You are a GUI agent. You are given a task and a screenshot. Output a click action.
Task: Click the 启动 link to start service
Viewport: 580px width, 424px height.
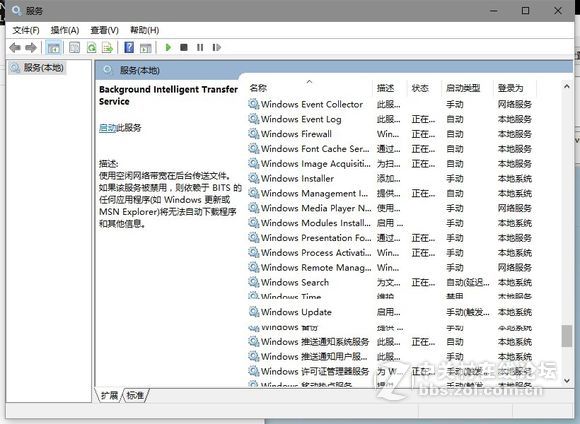point(108,128)
